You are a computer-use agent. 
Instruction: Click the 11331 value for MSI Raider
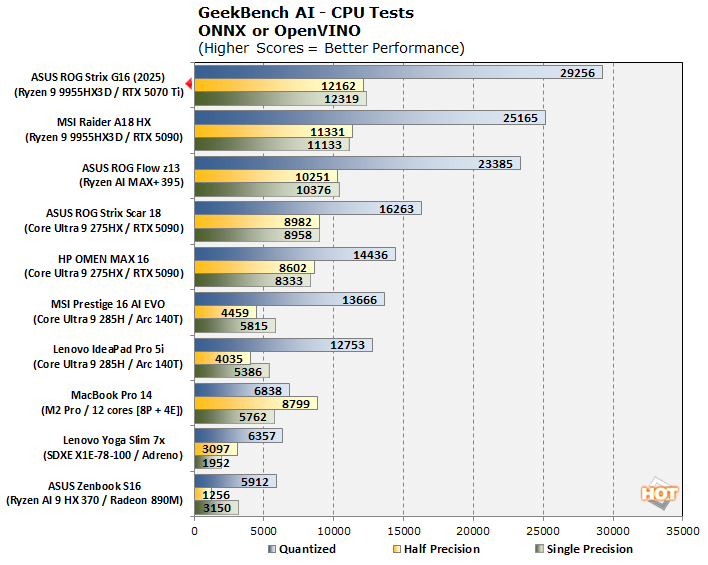327,132
